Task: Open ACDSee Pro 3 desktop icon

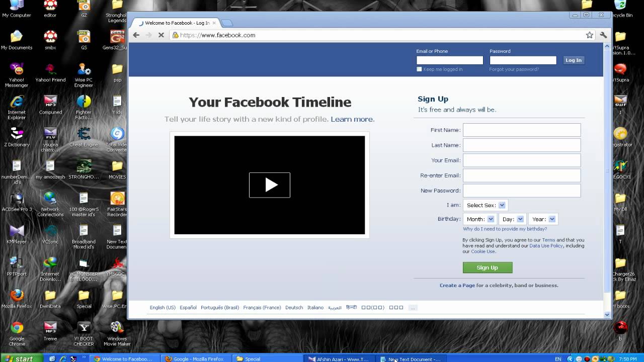Action: (x=17, y=202)
